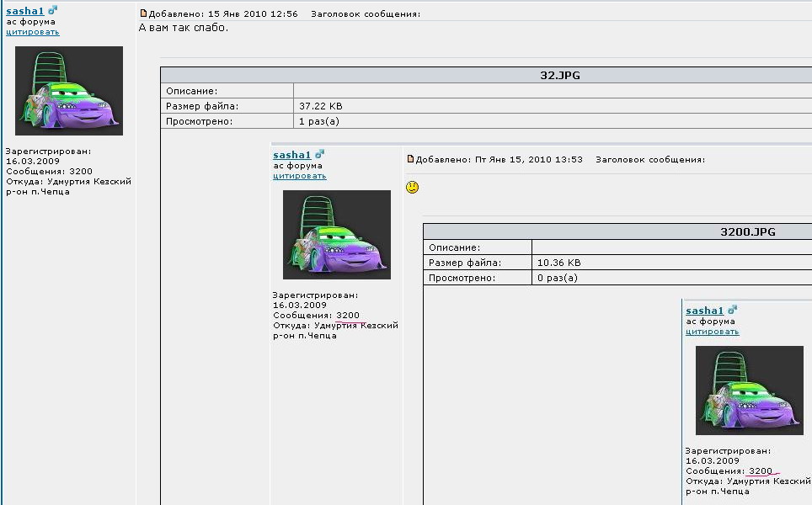Click 'цитировать' in the post under 3200.JPG

(x=712, y=332)
